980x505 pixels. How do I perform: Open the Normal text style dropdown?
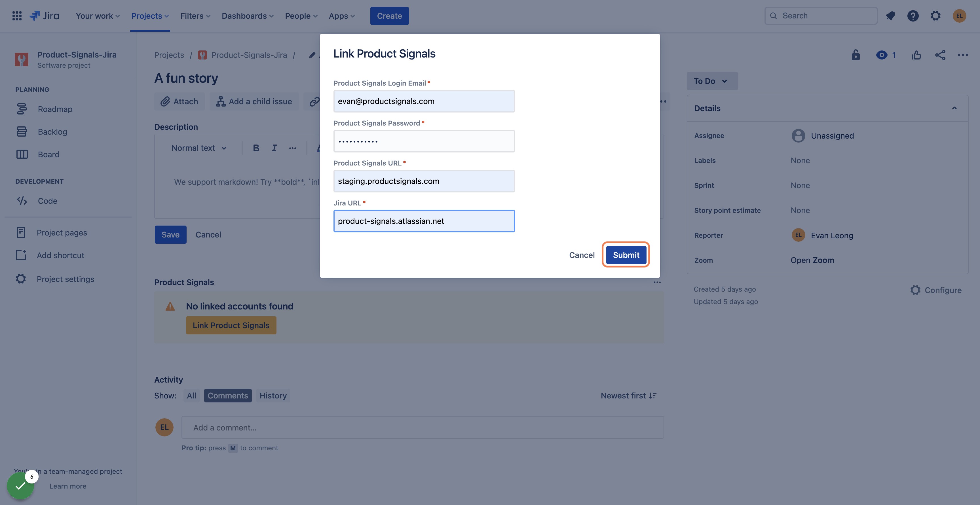click(x=199, y=148)
